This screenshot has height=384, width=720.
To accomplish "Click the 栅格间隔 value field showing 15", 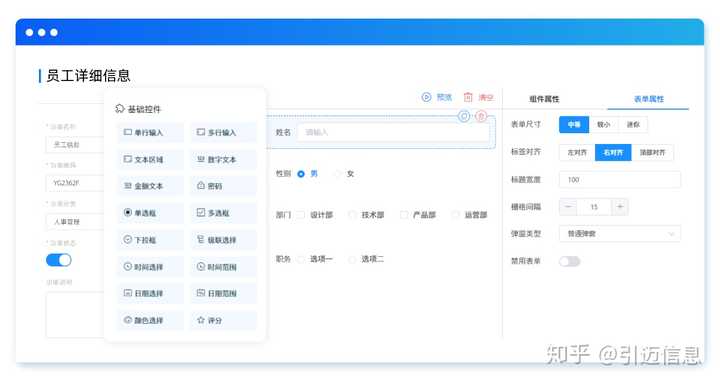I will (594, 207).
